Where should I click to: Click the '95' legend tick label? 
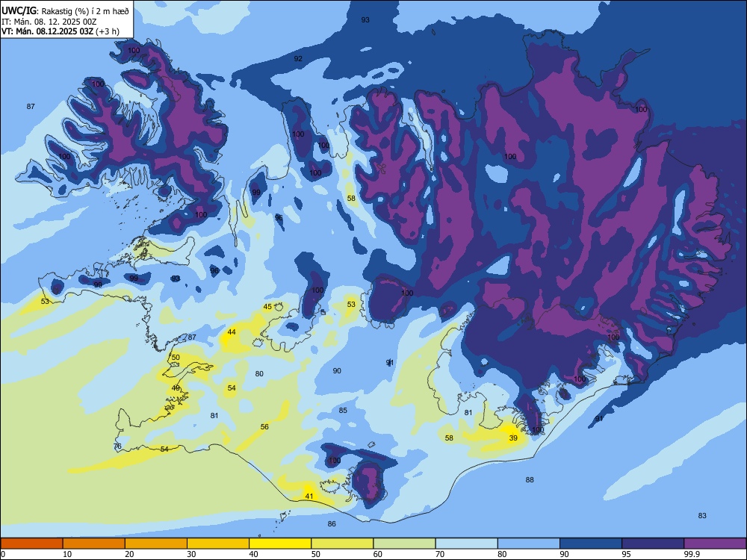pos(626,554)
